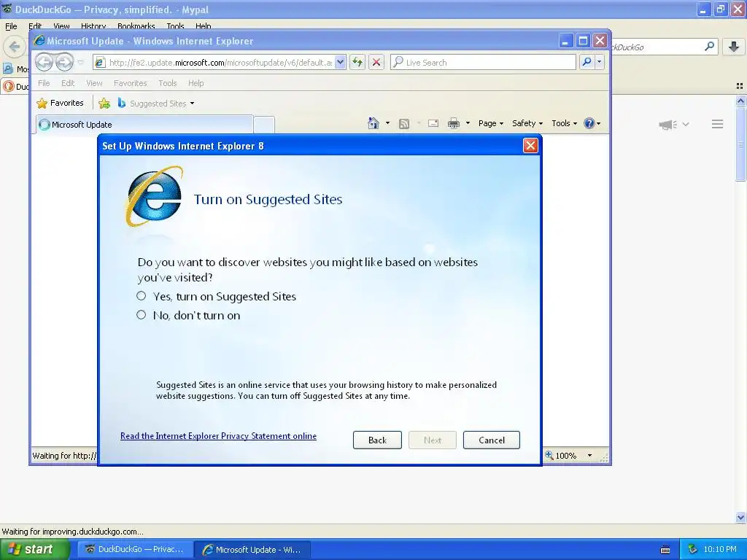Click Cancel in the IE8 setup dialog
Viewport: 747px width, 560px height.
[491, 440]
